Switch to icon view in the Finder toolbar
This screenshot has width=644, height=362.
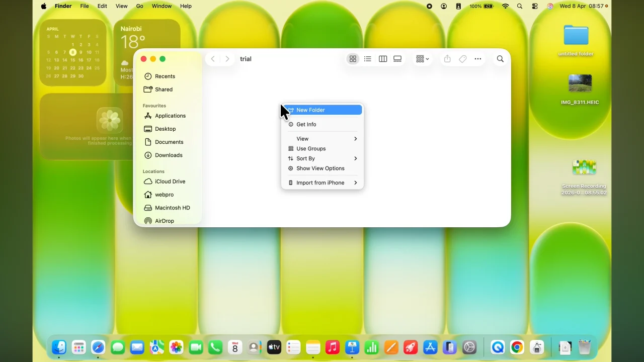pos(353,59)
